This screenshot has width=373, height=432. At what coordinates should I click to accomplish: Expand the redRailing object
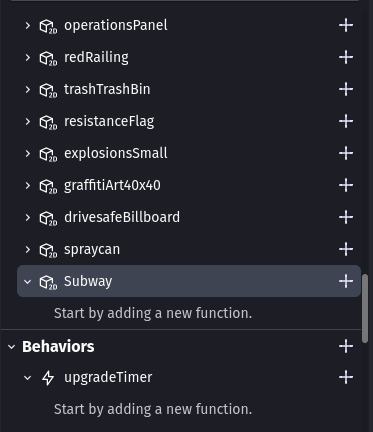[x=28, y=57]
